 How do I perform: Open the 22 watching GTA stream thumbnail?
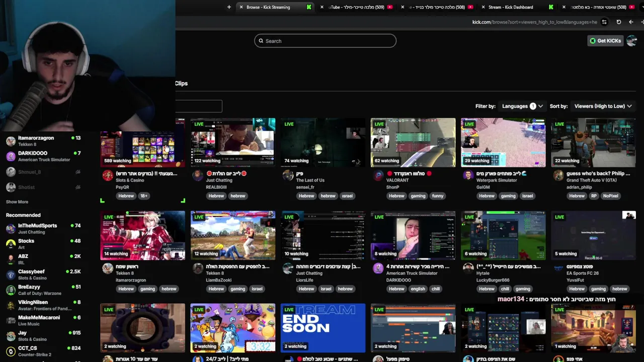pyautogui.click(x=593, y=142)
